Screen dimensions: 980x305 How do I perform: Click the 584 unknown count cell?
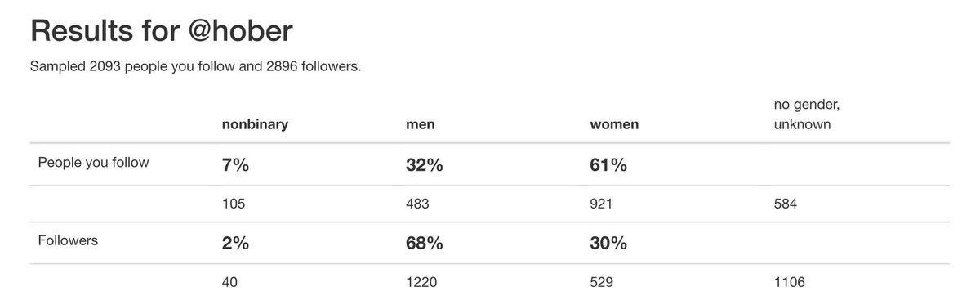pyautogui.click(x=785, y=203)
